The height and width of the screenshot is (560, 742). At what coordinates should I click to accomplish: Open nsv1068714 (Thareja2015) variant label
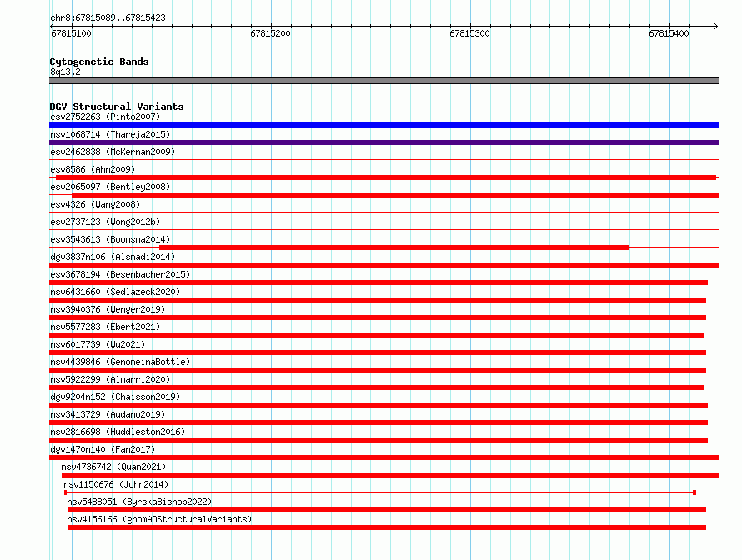[110, 134]
